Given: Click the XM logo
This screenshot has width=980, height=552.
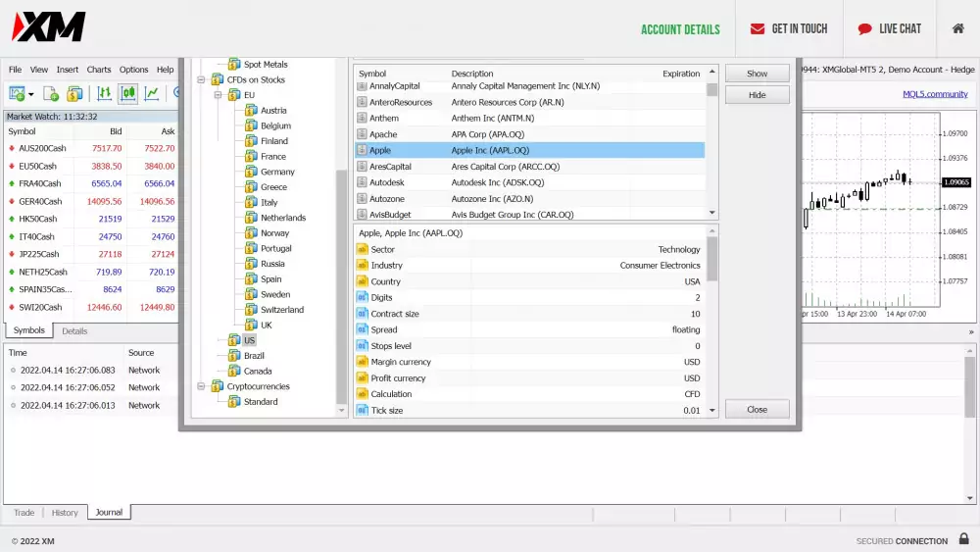Looking at the screenshot, I should pos(49,26).
